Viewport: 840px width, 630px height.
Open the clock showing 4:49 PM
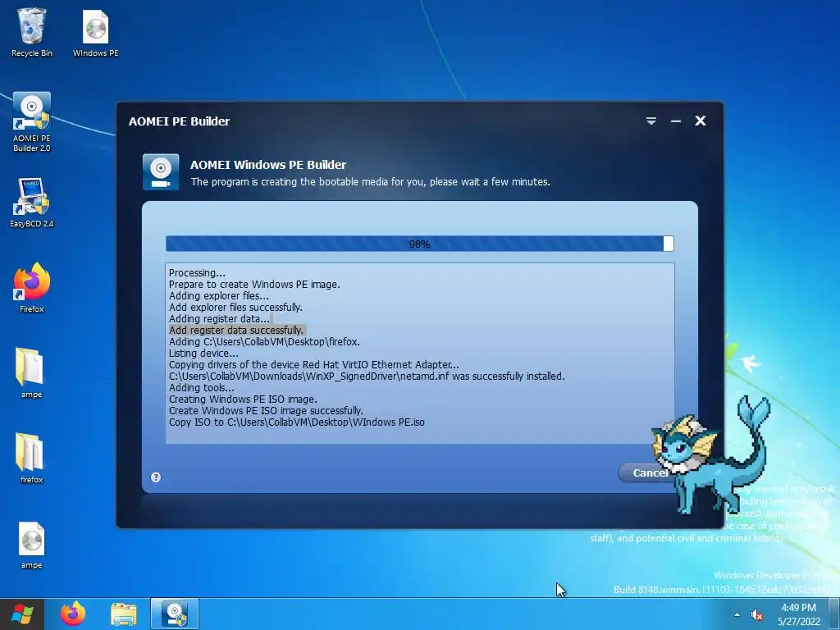tap(799, 614)
